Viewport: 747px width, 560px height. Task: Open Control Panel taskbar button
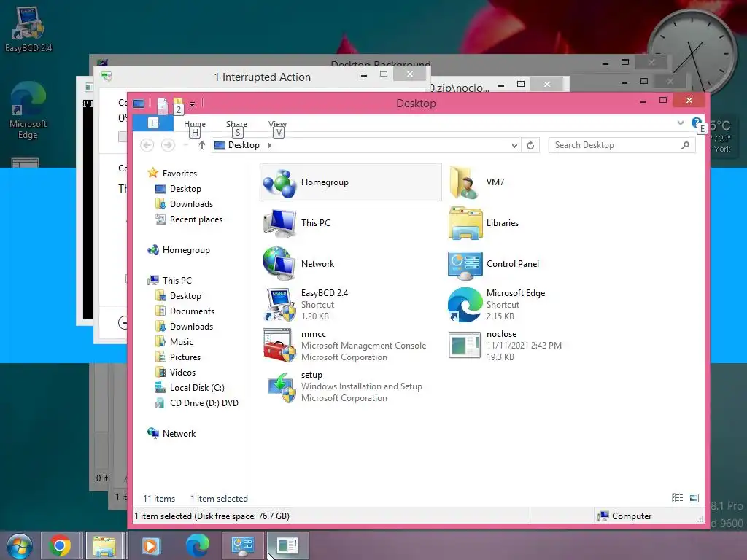click(x=242, y=545)
